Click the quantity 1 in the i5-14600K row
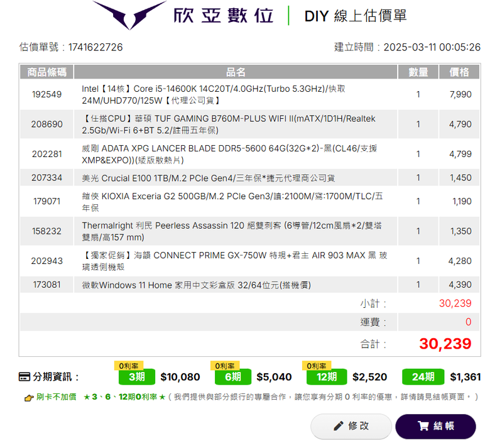This screenshot has width=490, height=448. pos(418,94)
